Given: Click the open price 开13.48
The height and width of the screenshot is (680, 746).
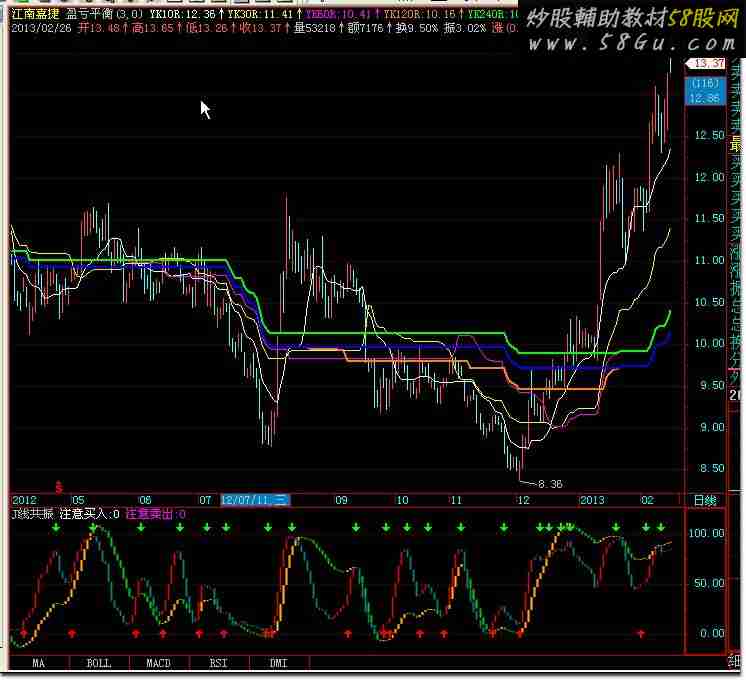Looking at the screenshot, I should pos(99,28).
